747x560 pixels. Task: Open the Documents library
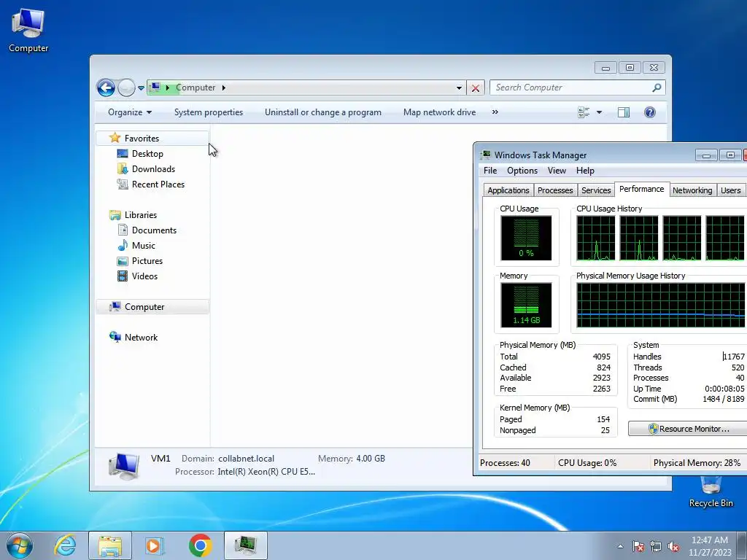(154, 230)
